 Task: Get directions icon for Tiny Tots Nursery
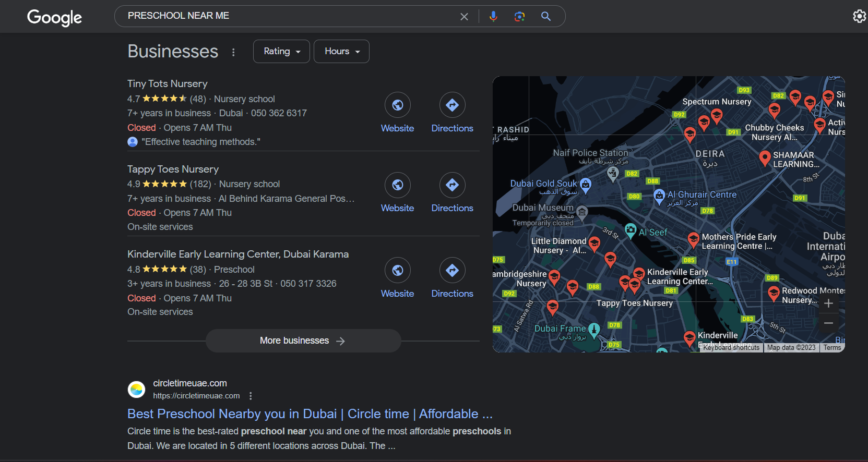453,105
